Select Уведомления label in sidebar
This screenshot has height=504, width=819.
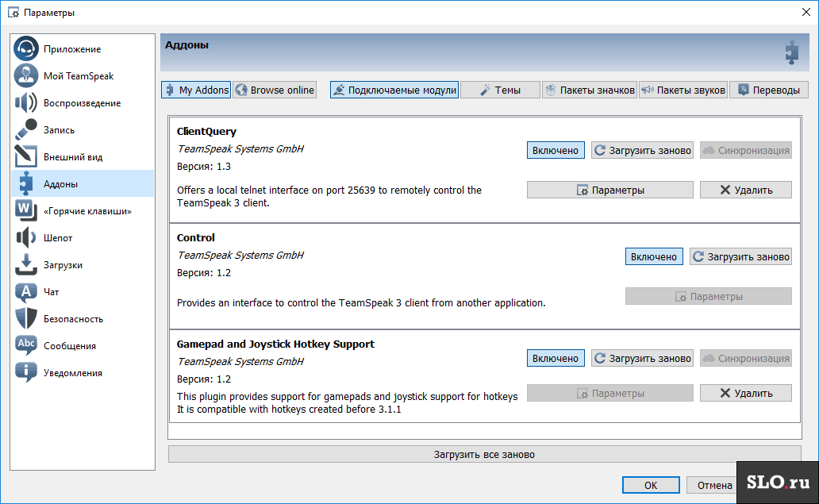click(72, 373)
